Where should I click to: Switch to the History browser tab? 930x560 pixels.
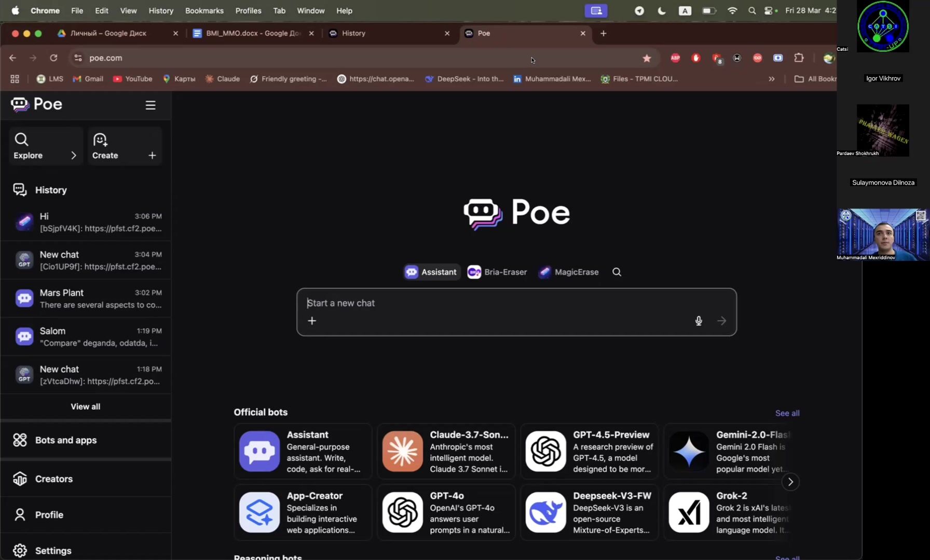tap(389, 33)
